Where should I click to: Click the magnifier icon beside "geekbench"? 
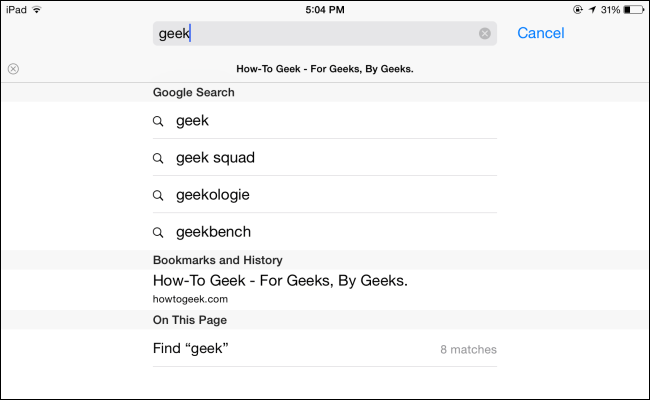[158, 232]
